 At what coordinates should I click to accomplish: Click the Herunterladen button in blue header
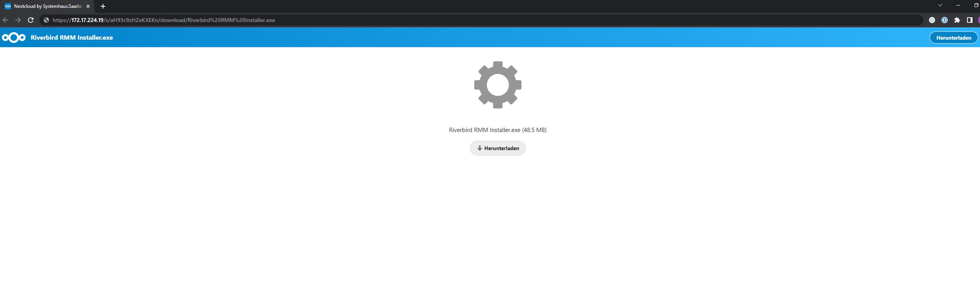tap(954, 38)
